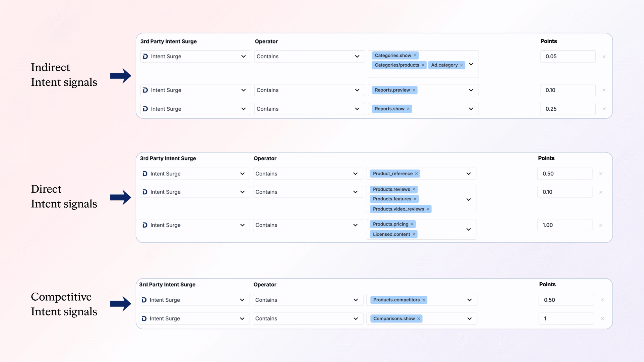Remove the Categories.show tag
644x362 pixels.
point(415,55)
